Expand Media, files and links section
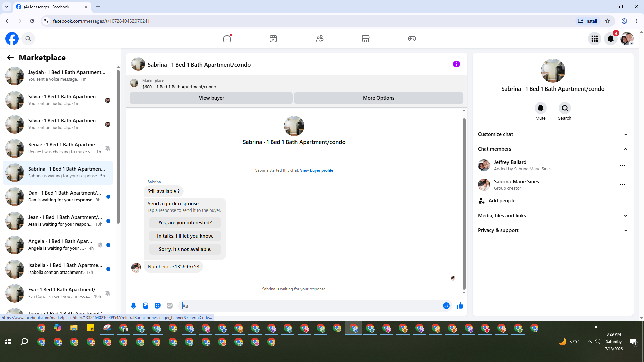 click(553, 216)
